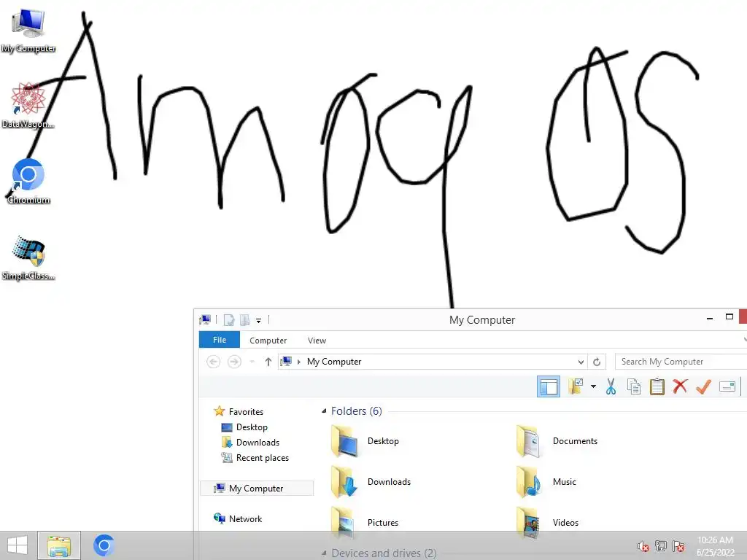Click the red X Delete icon

[680, 386]
